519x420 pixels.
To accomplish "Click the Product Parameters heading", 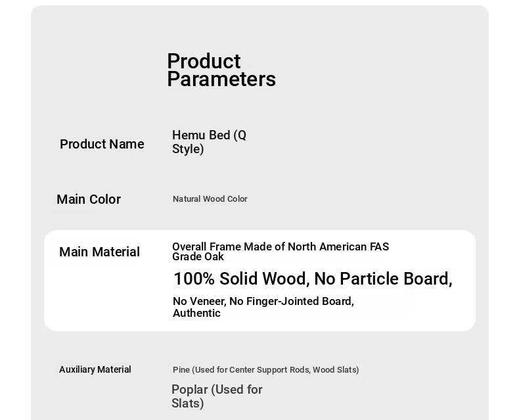I will click(221, 70).
